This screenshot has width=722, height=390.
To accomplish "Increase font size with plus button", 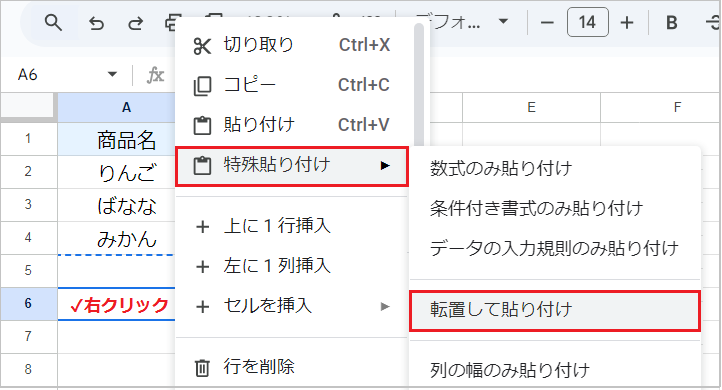I will [627, 23].
